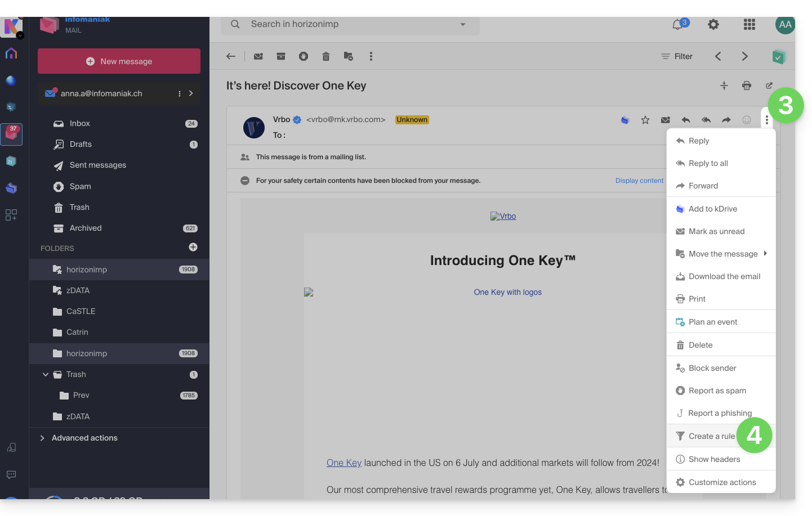The height and width of the screenshot is (516, 812).
Task: Open the Move the message submenu
Action: tap(723, 254)
